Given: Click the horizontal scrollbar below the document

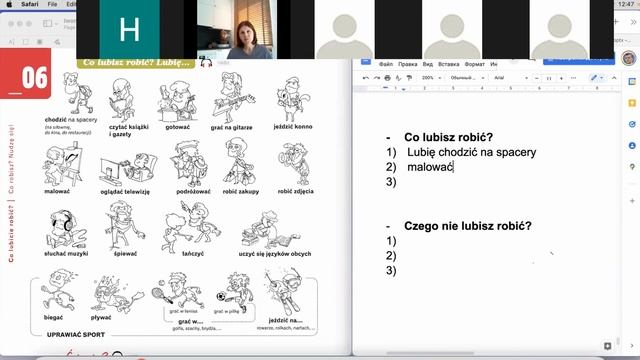Looking at the screenshot, I should click(430, 353).
